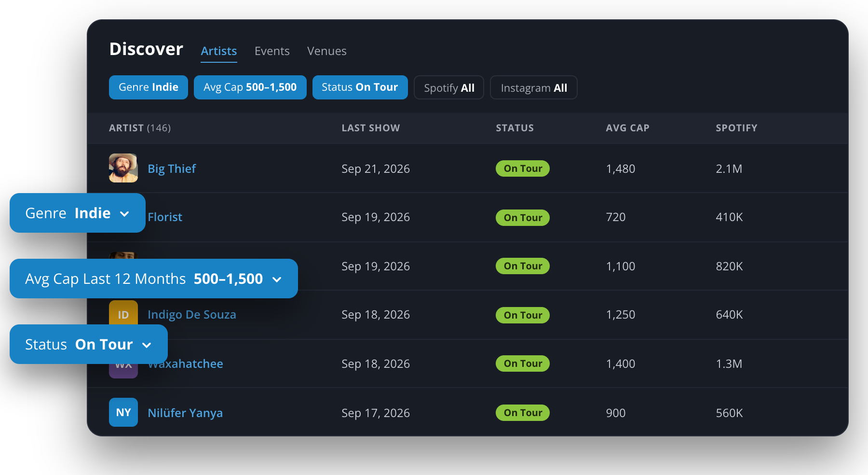Select Spotify value 2.1M
Image resolution: width=868 pixels, height=475 pixels.
(729, 169)
